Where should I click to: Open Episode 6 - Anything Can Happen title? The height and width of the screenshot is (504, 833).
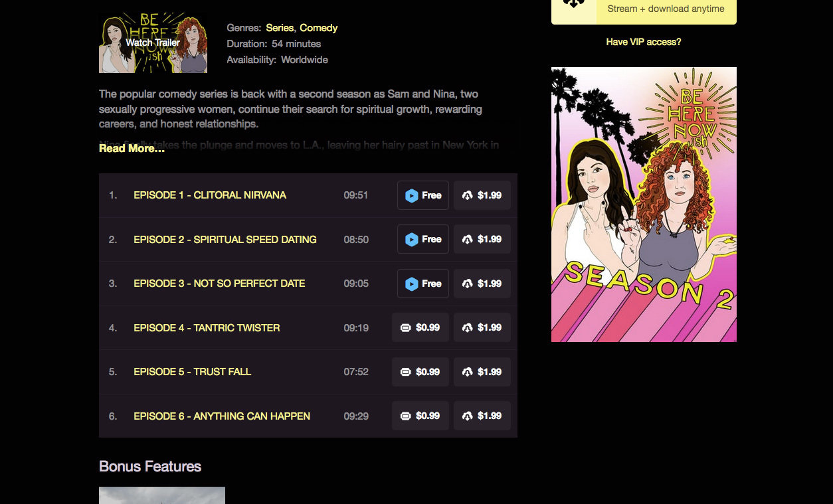tap(222, 416)
